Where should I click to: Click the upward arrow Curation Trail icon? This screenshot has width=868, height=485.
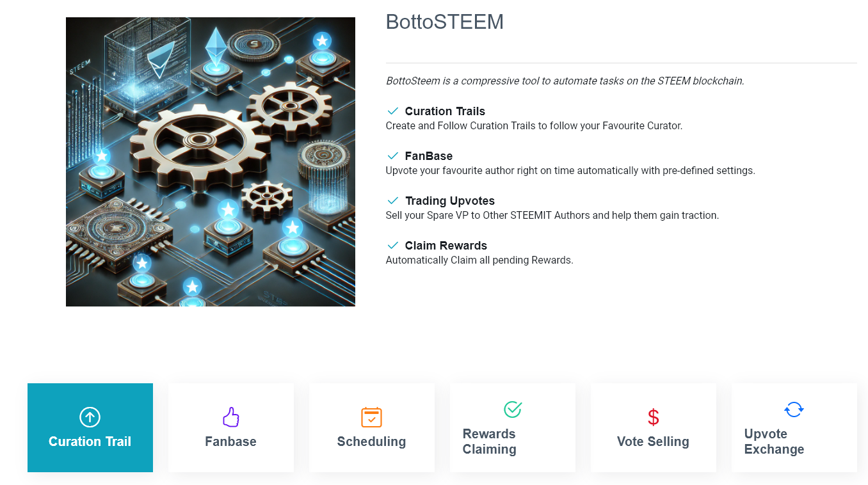90,418
